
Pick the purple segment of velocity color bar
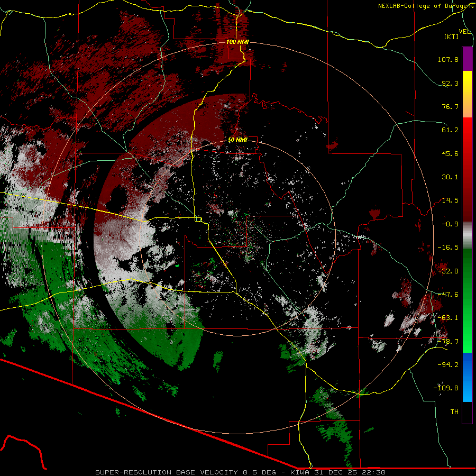[467, 59]
